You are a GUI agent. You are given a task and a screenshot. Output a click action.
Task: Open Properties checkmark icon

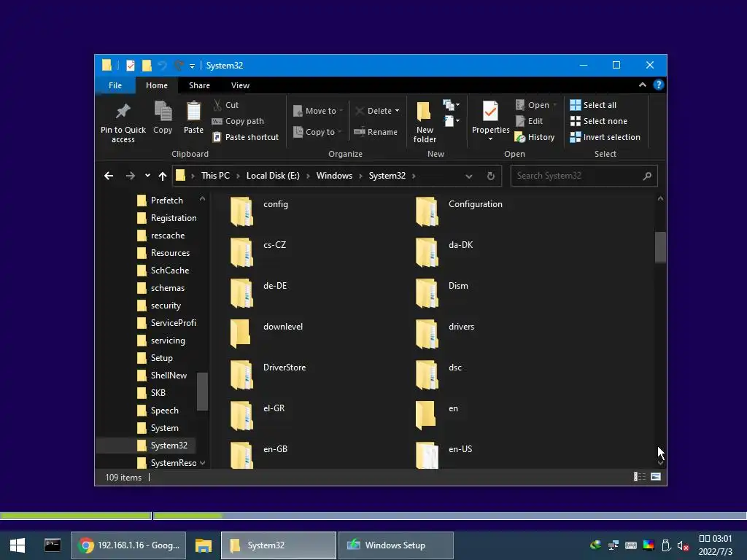pyautogui.click(x=490, y=112)
